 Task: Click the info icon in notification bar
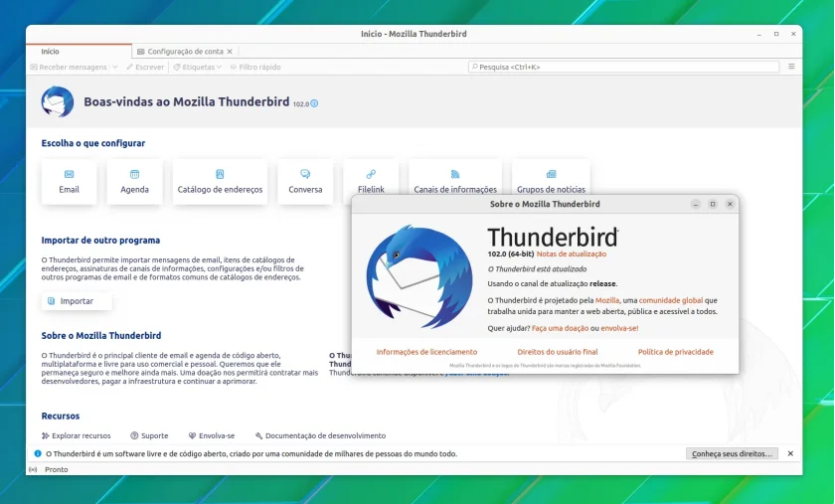[x=38, y=454]
